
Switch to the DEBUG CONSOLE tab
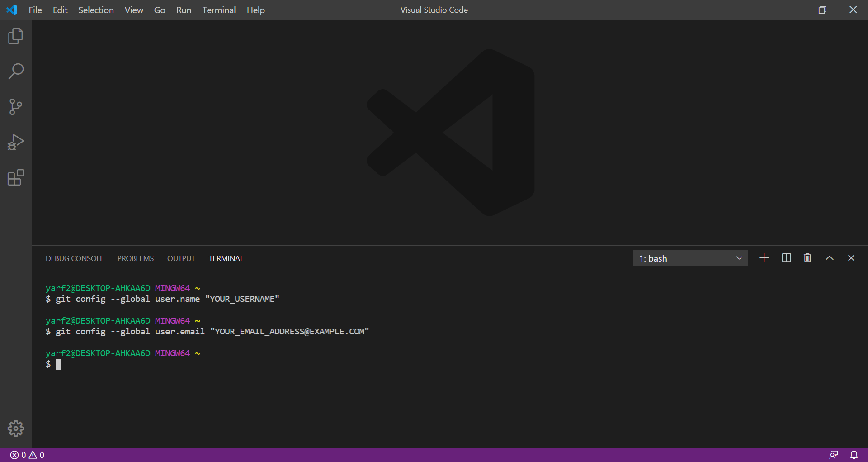click(74, 258)
